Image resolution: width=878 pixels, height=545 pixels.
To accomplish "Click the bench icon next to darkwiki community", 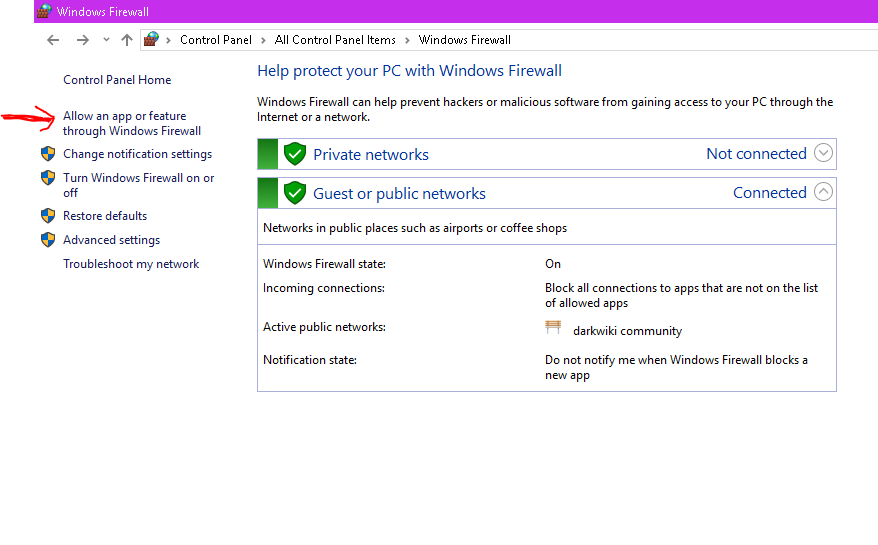I will 553,327.
